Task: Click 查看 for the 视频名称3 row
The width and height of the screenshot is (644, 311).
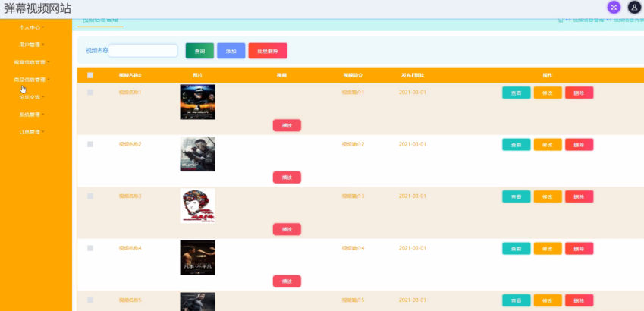Action: (x=517, y=196)
